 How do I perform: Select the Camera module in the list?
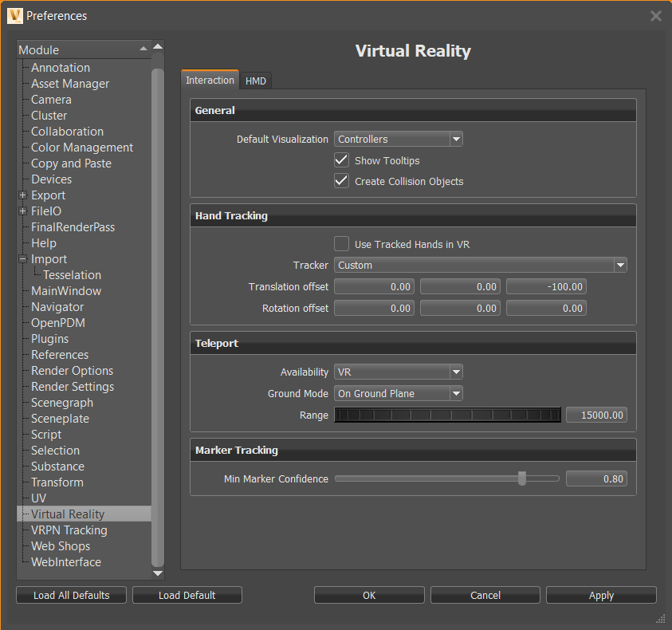tap(50, 99)
